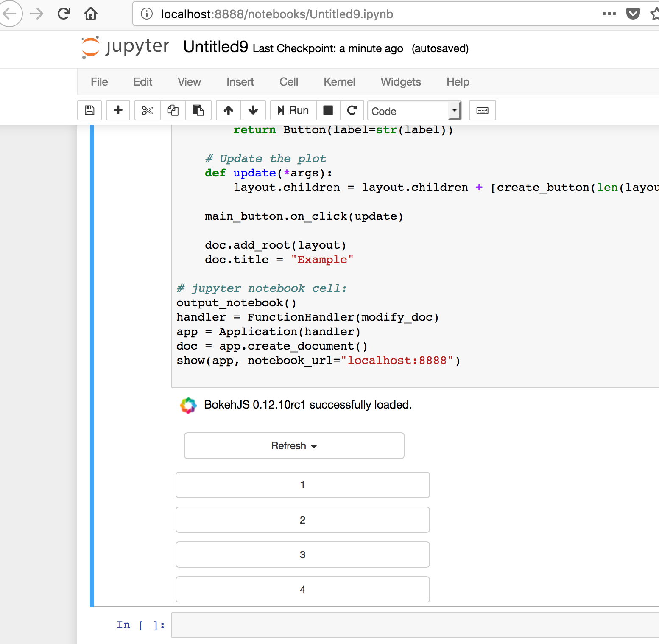The height and width of the screenshot is (644, 659).
Task: Open the command palette keyboard icon
Action: pyautogui.click(x=482, y=110)
